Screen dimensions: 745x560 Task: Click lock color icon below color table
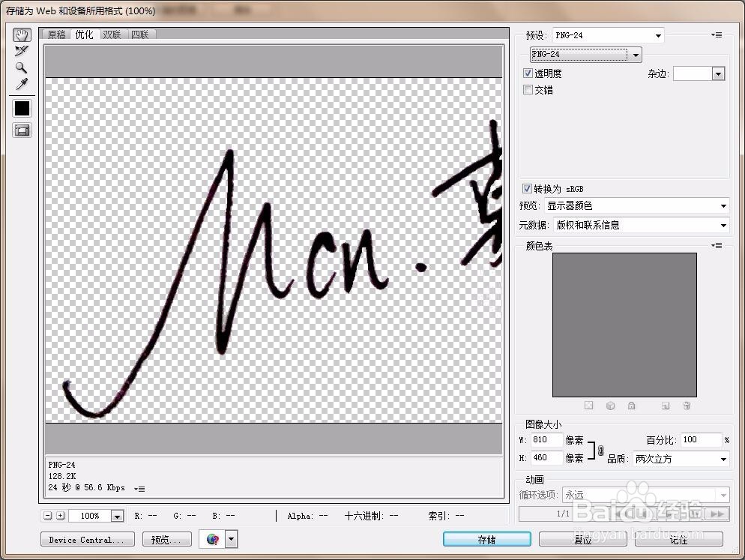pos(631,406)
